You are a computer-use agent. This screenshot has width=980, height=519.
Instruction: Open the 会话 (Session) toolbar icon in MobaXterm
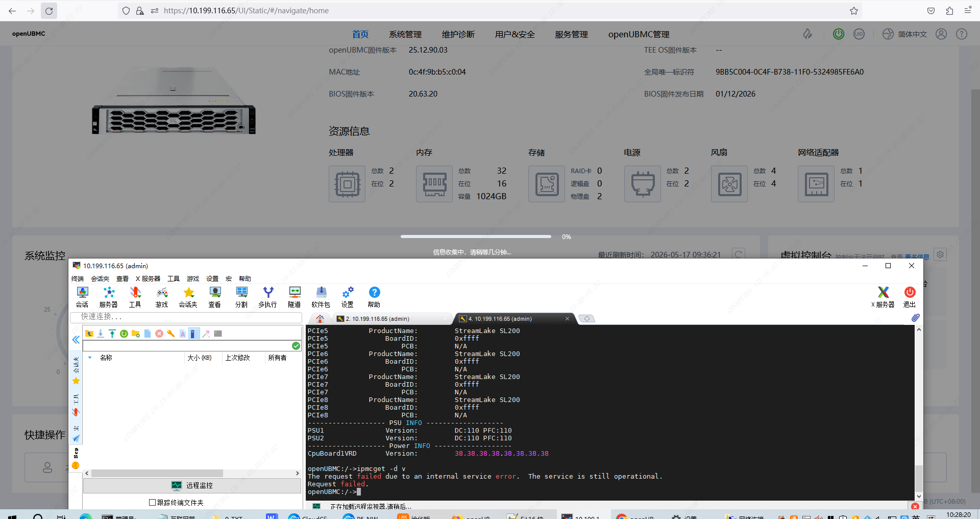tap(82, 297)
